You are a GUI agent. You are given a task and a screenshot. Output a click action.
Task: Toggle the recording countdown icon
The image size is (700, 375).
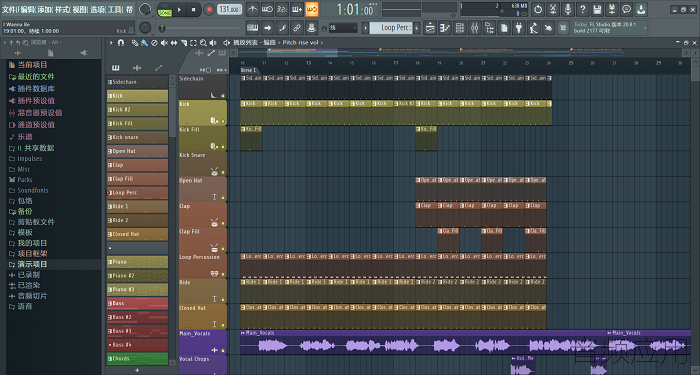(x=282, y=9)
